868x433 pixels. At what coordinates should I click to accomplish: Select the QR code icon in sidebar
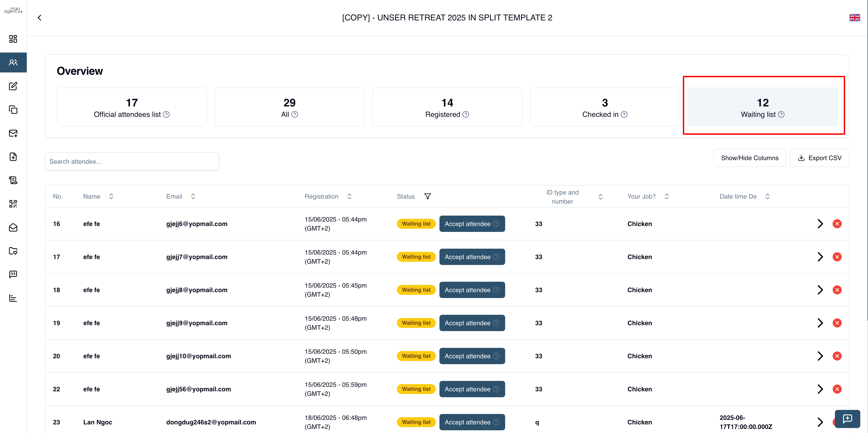(13, 204)
